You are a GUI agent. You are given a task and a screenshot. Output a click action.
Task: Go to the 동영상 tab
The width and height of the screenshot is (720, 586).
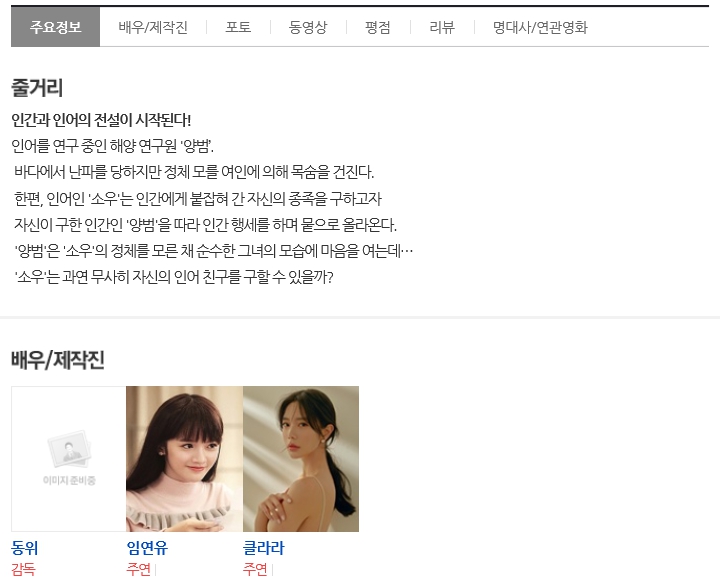pyautogui.click(x=308, y=27)
